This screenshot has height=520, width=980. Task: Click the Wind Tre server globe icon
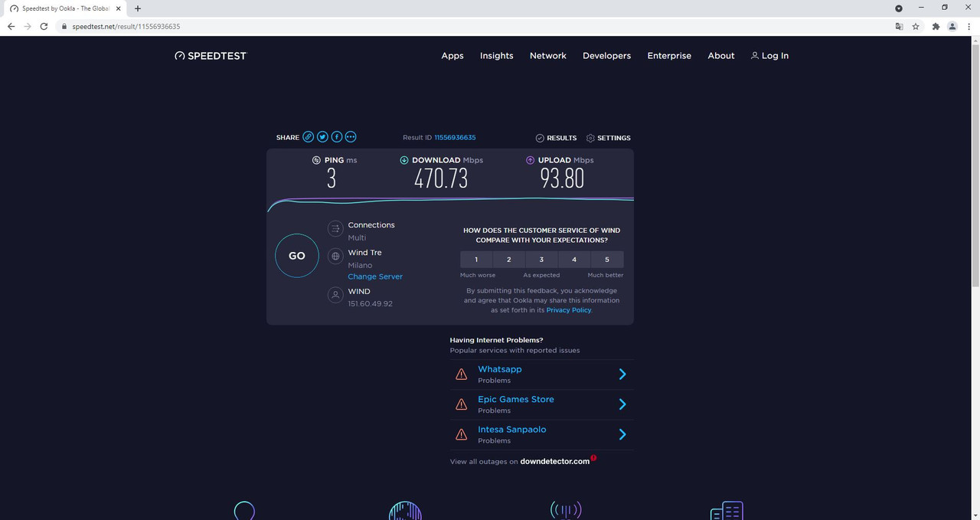(335, 257)
